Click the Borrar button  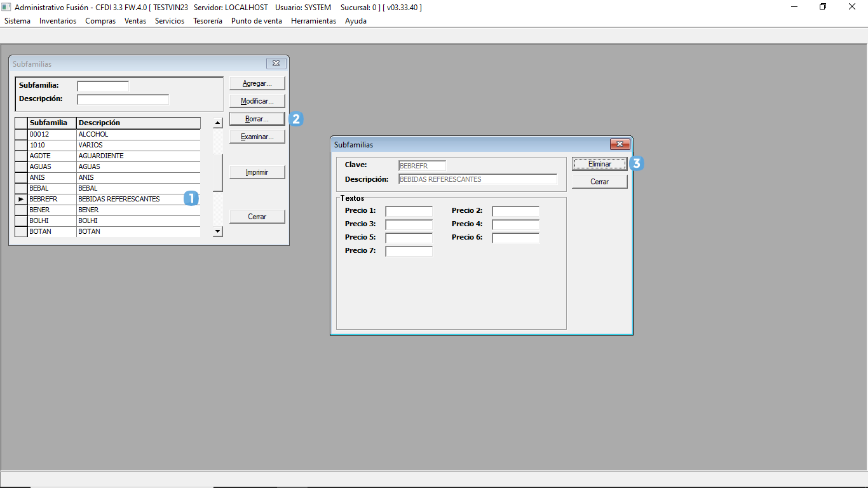pyautogui.click(x=257, y=119)
